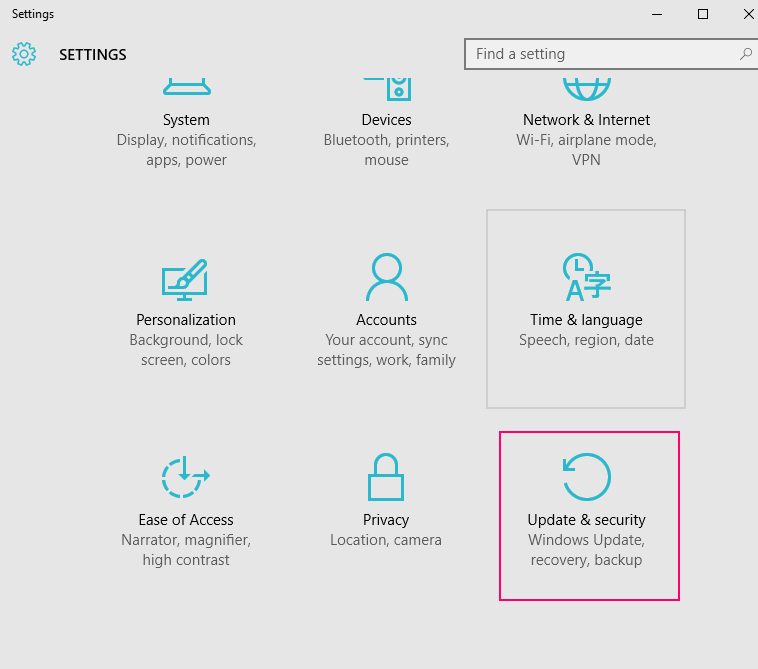Click the Settings gear icon in header

24,54
